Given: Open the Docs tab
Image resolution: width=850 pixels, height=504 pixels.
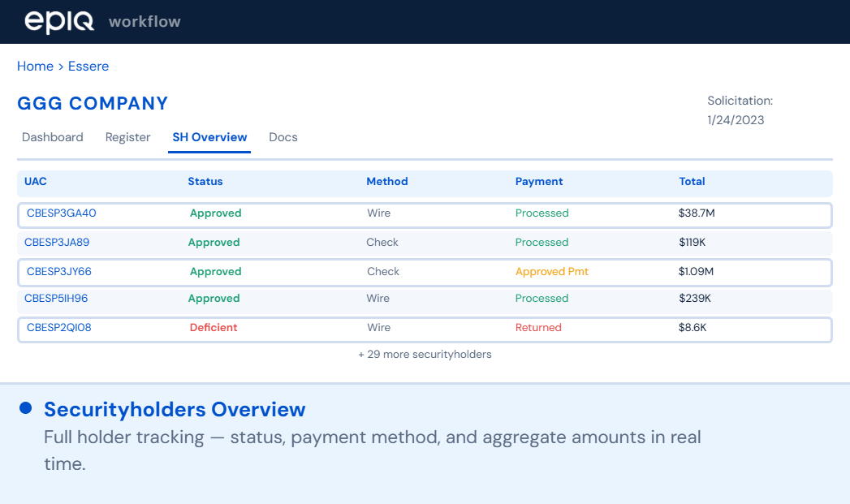Looking at the screenshot, I should click(283, 137).
